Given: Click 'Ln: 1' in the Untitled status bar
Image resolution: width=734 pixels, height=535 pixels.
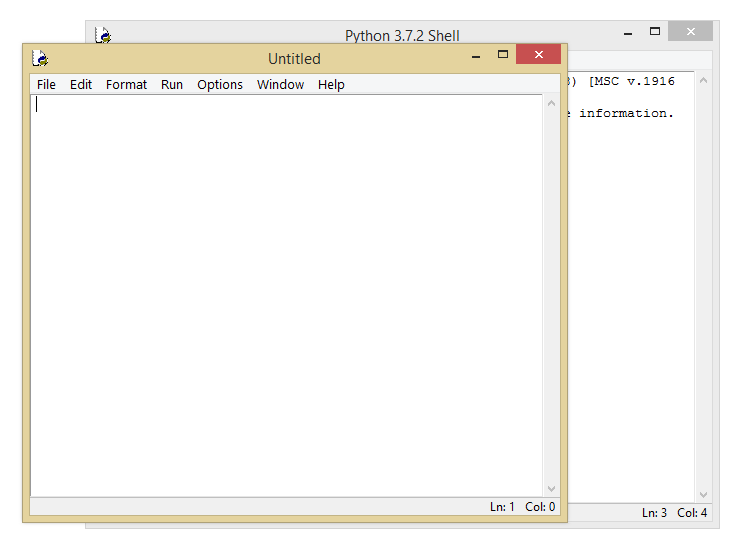Looking at the screenshot, I should [x=502, y=507].
